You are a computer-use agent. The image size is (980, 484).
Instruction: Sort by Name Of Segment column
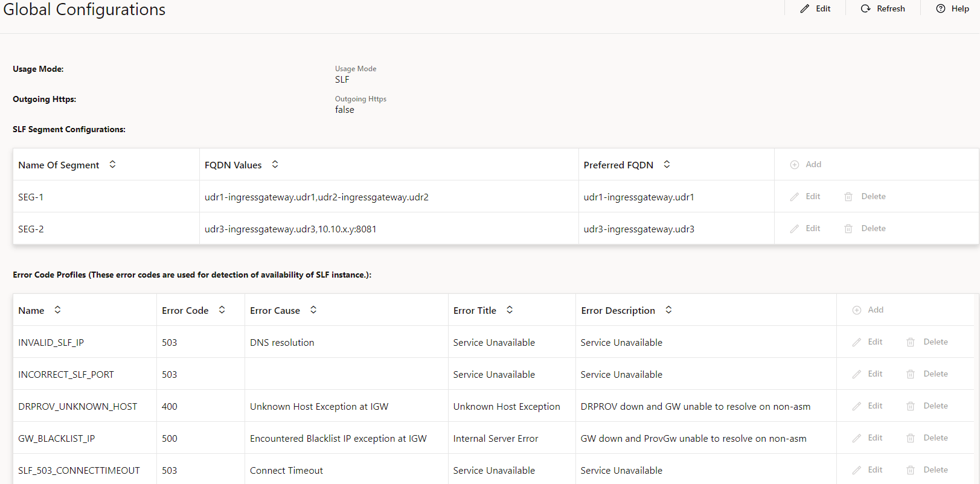(x=112, y=165)
